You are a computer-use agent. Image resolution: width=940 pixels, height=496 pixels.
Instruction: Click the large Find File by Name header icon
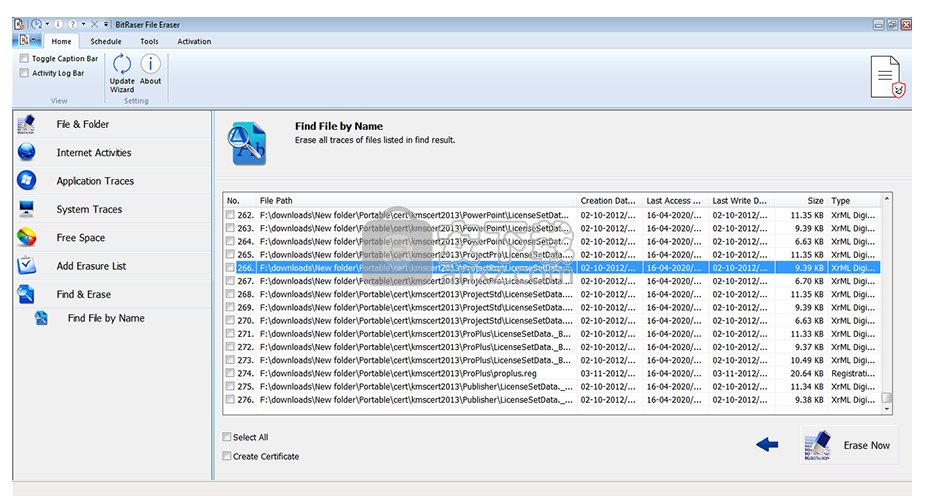[246, 143]
